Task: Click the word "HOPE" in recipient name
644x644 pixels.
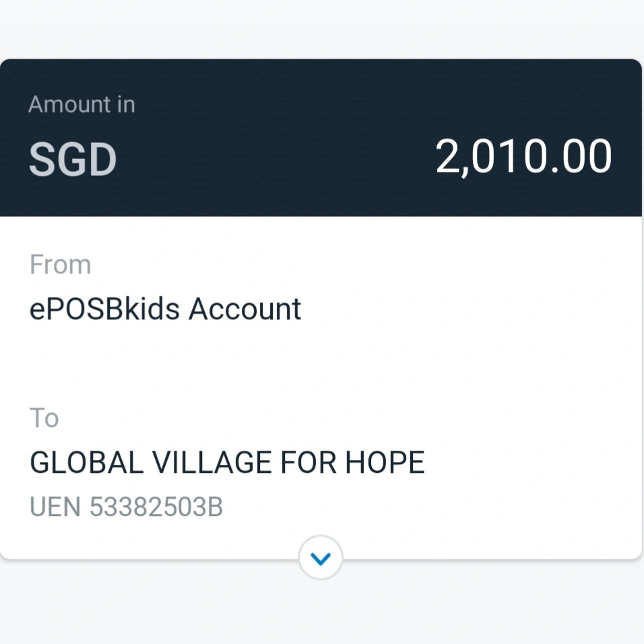Action: pyautogui.click(x=385, y=463)
